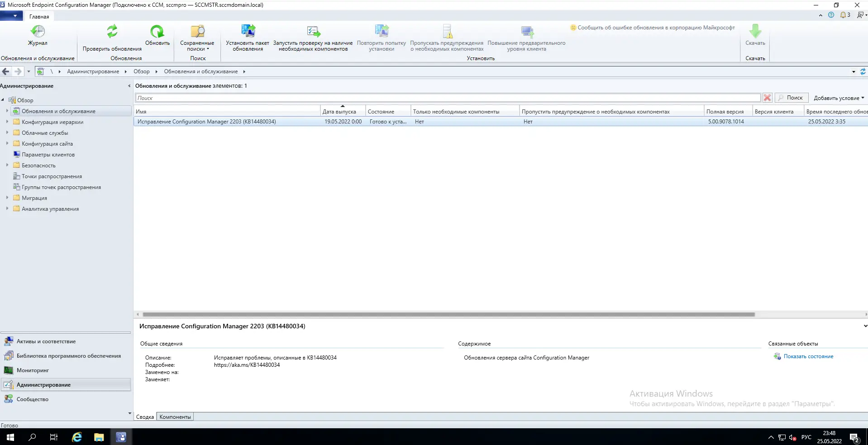Click the Обновить refresh ribbon icon
The height and width of the screenshot is (445, 868).
pyautogui.click(x=157, y=35)
